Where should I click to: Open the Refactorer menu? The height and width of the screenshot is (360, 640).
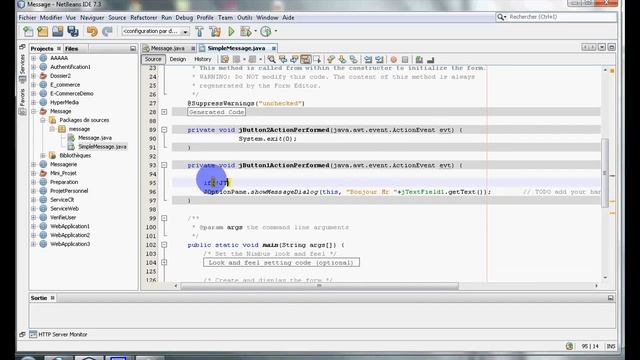coord(144,18)
